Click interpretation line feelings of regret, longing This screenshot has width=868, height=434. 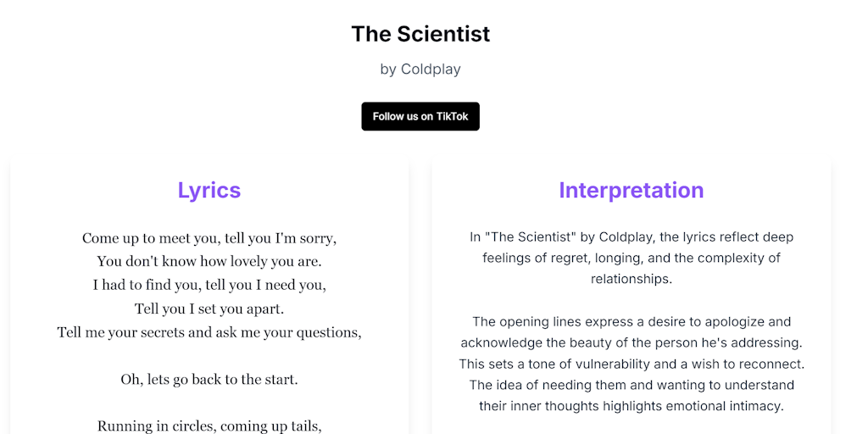(x=631, y=258)
